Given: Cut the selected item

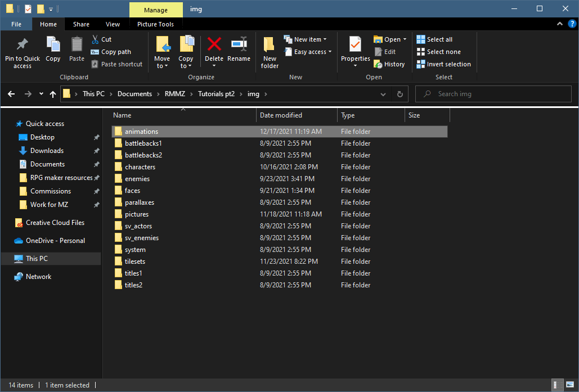Looking at the screenshot, I should (101, 39).
